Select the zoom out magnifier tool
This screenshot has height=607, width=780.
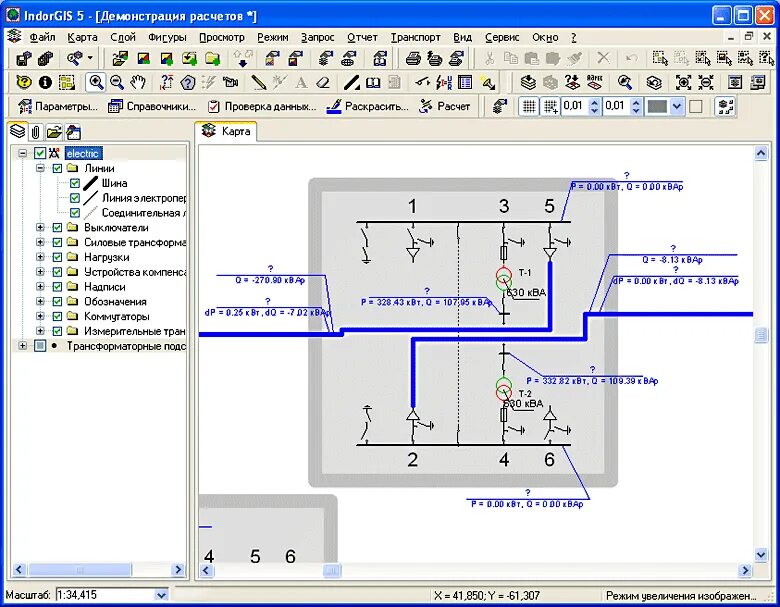pyautogui.click(x=116, y=82)
